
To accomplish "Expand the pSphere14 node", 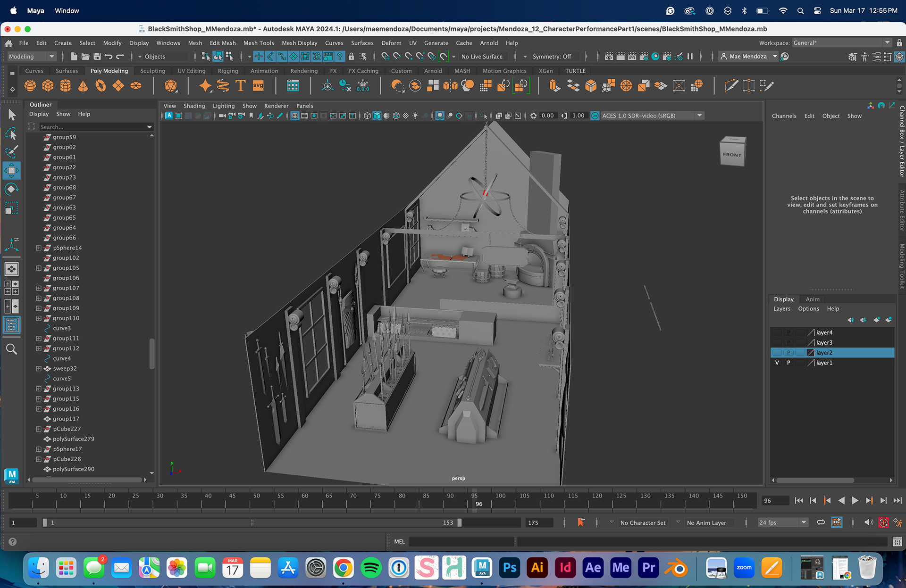I will click(x=39, y=248).
